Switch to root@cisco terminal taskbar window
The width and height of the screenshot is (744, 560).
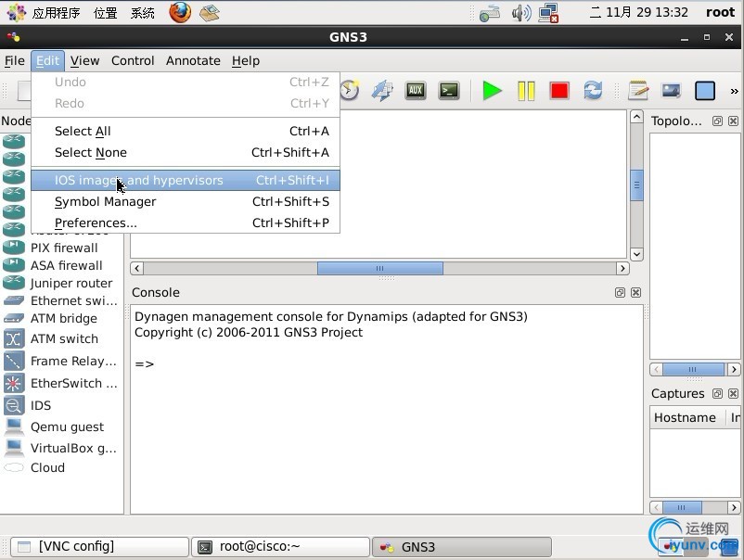click(x=281, y=546)
